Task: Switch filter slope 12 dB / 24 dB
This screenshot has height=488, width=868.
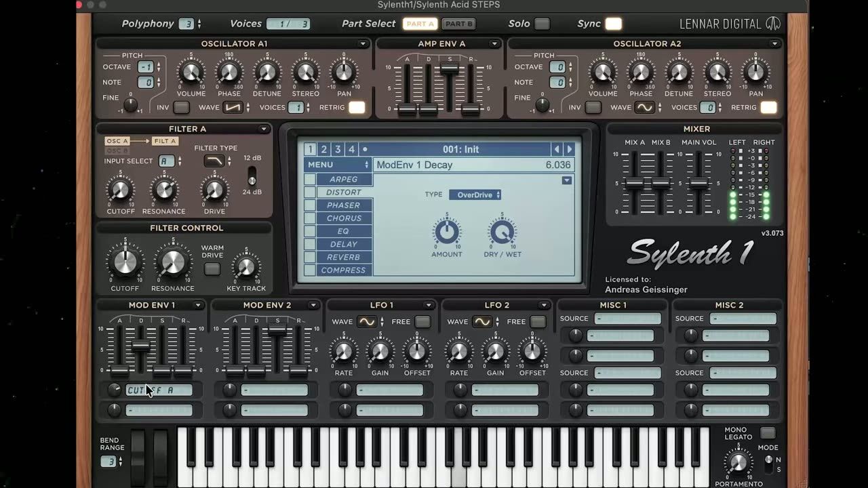Action: click(x=252, y=176)
